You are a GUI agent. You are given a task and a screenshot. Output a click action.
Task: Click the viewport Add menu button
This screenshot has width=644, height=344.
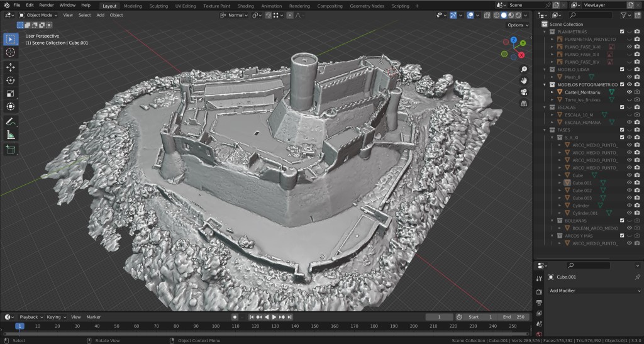pos(100,15)
